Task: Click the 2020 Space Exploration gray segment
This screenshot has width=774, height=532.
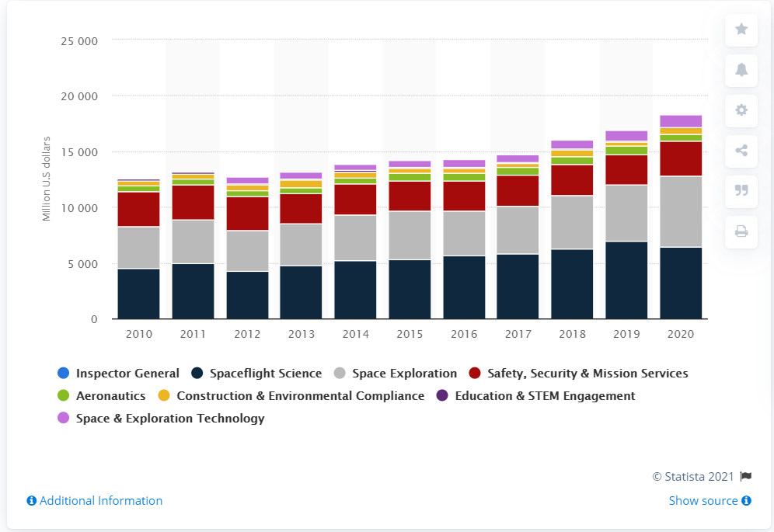Action: pos(681,212)
